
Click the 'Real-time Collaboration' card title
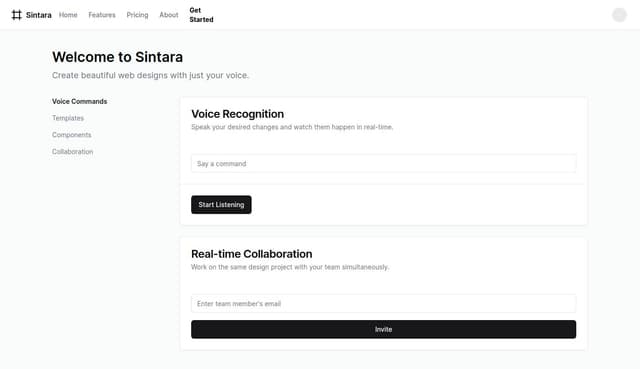click(251, 254)
